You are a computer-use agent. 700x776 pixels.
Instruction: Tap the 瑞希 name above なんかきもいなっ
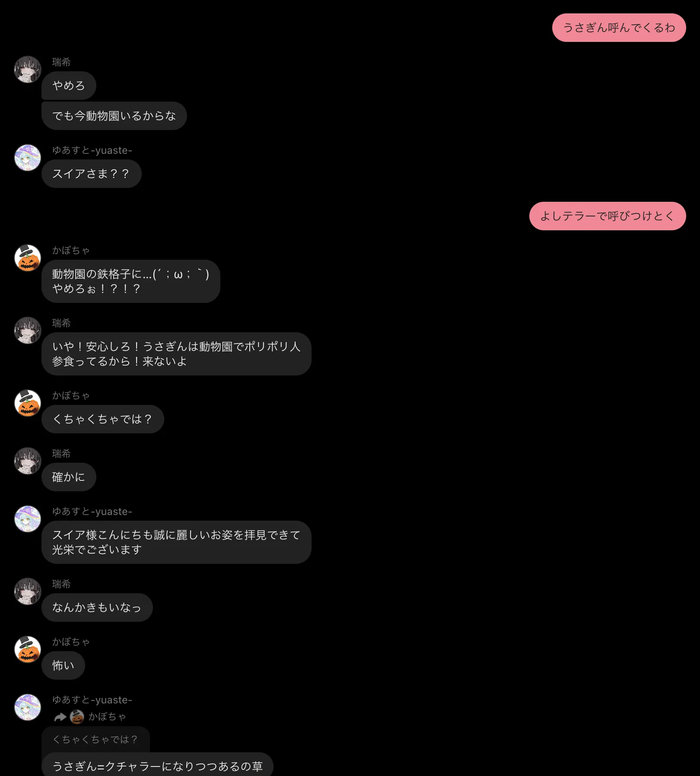point(61,584)
